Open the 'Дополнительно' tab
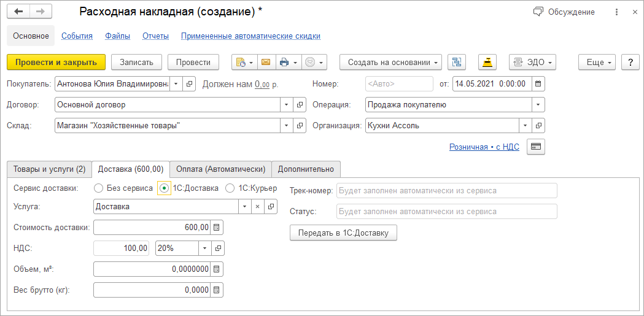This screenshot has width=644, height=316. point(306,169)
